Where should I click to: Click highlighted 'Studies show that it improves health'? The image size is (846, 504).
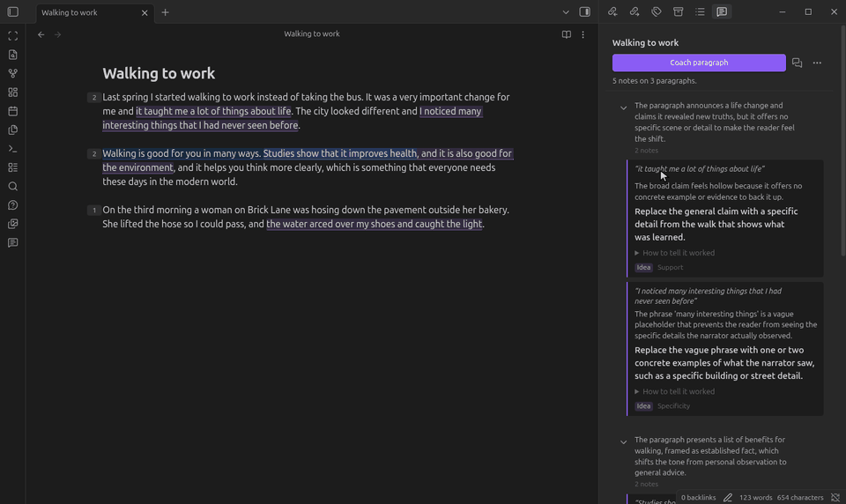coord(340,153)
